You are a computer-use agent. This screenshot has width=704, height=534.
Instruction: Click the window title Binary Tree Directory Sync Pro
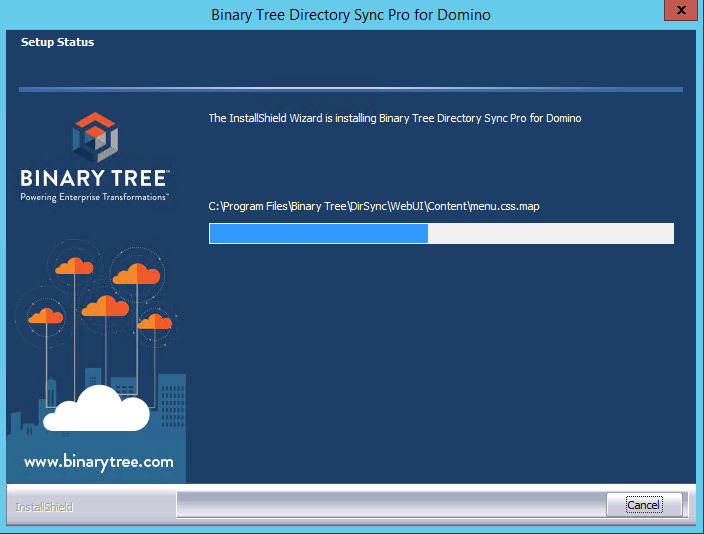(351, 15)
